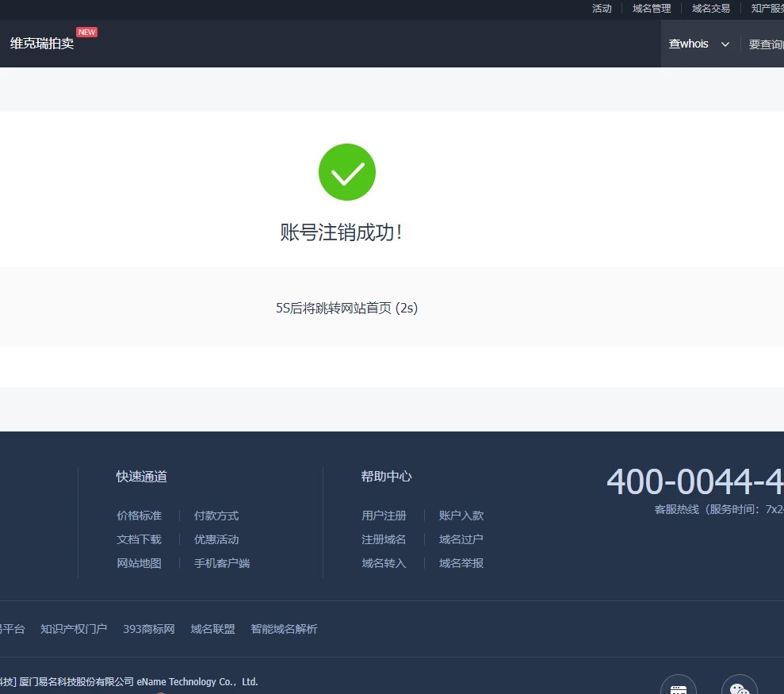Click 用户注册 under 帮助中心
This screenshot has height=694, width=784.
pos(384,516)
